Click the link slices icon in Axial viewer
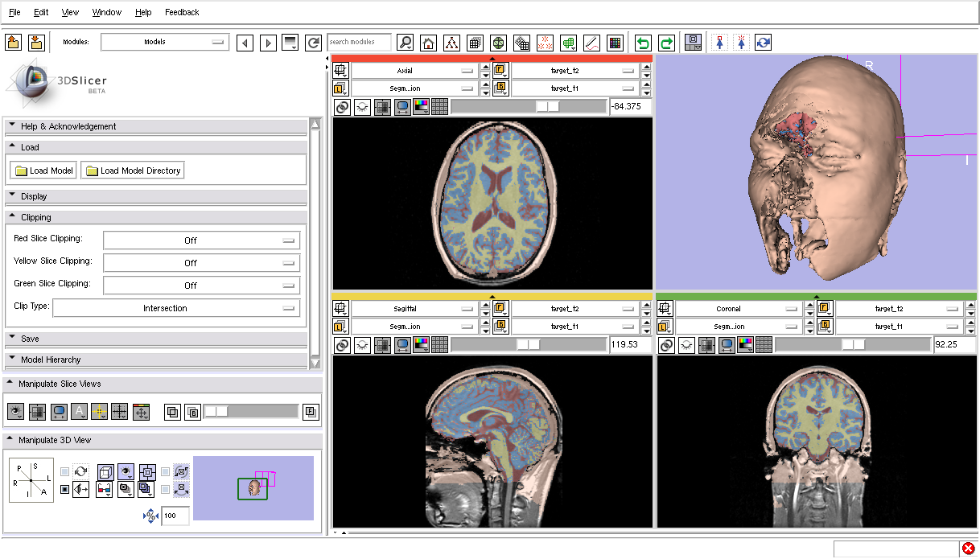Screen dimensions: 980x559 pos(342,107)
